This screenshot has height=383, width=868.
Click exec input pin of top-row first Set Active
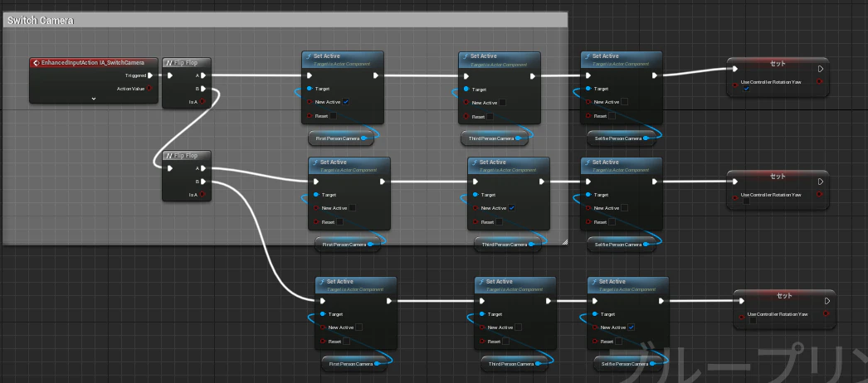coord(310,75)
